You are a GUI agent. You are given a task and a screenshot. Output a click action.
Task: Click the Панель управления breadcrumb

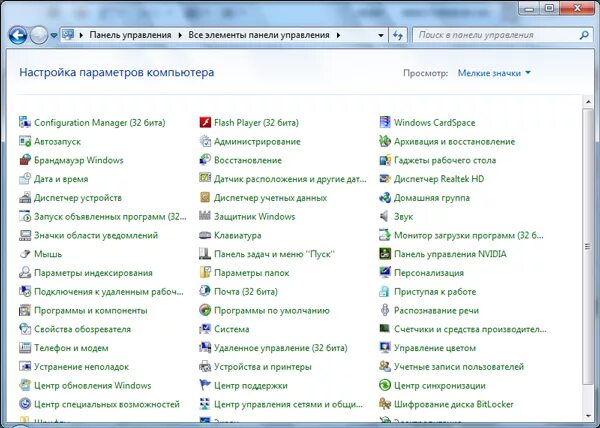pyautogui.click(x=130, y=35)
